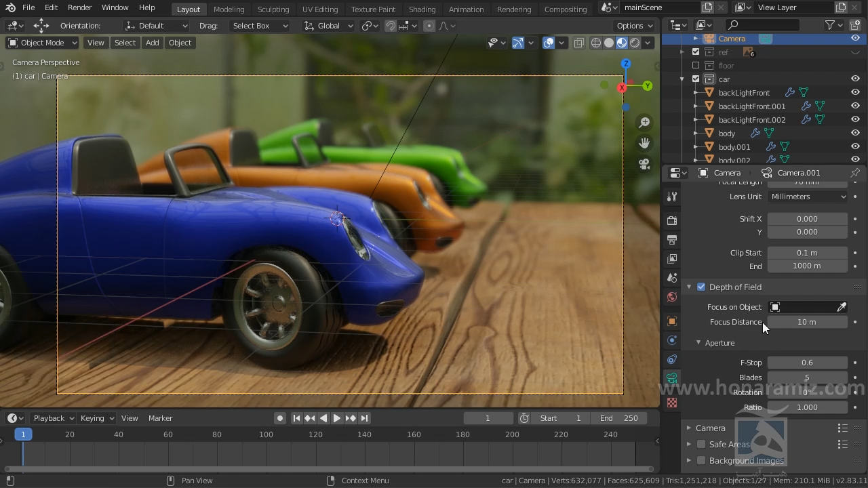Open the Render menu
Image resolution: width=868 pixels, height=488 pixels.
(x=80, y=7)
